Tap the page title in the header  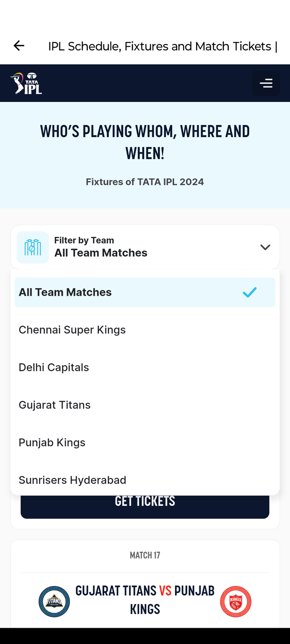[x=163, y=46]
